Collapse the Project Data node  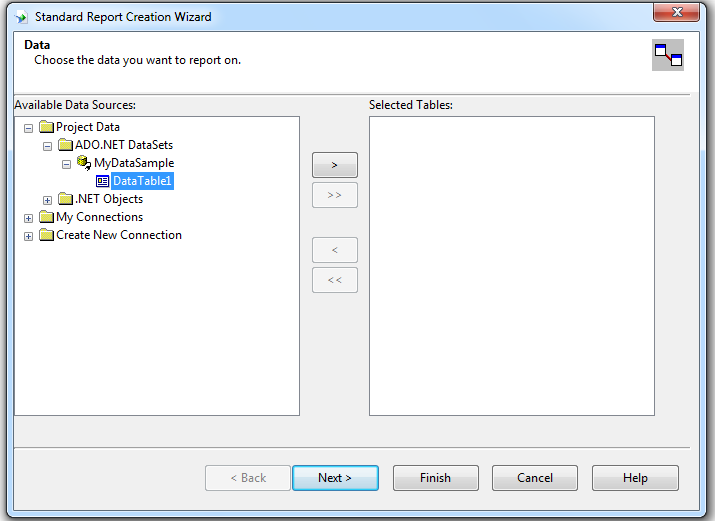pyautogui.click(x=28, y=128)
